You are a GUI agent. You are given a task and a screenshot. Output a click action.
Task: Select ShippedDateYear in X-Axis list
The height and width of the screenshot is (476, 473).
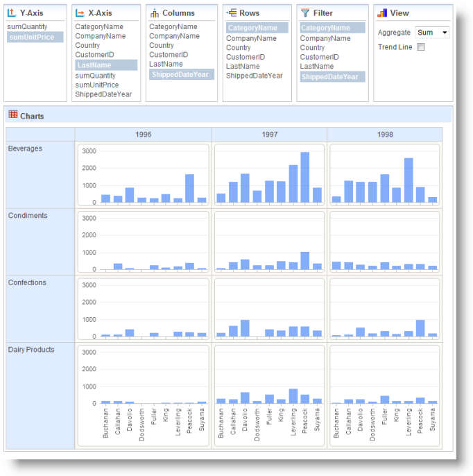pos(103,94)
